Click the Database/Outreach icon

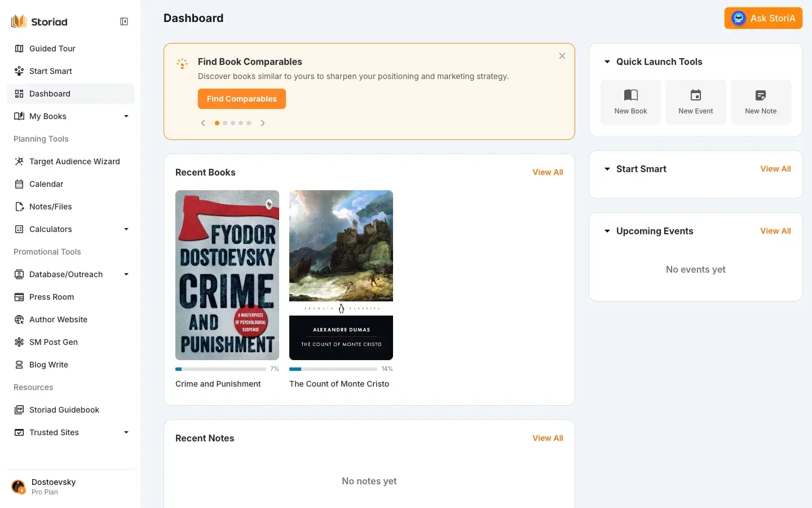click(x=19, y=274)
